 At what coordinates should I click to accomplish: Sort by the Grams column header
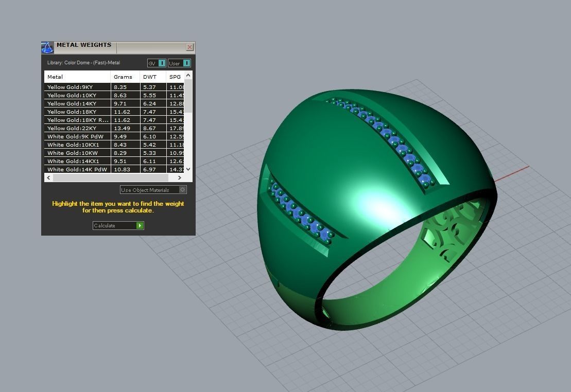125,77
